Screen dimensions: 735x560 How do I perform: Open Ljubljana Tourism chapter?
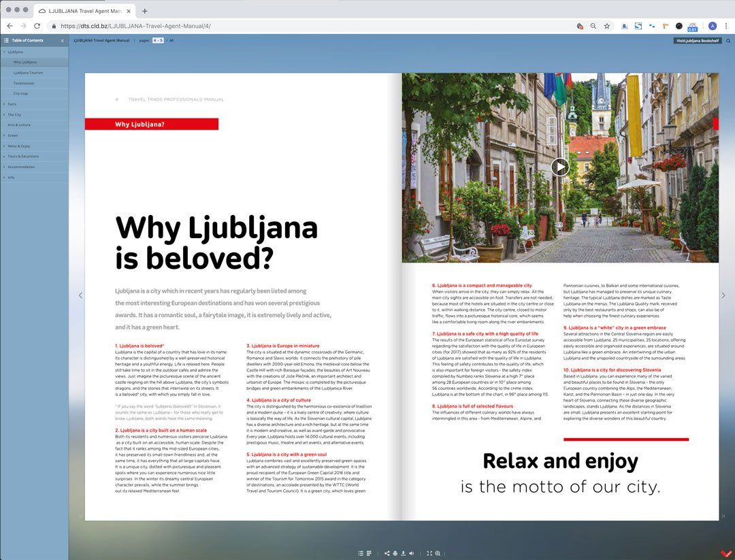click(28, 73)
